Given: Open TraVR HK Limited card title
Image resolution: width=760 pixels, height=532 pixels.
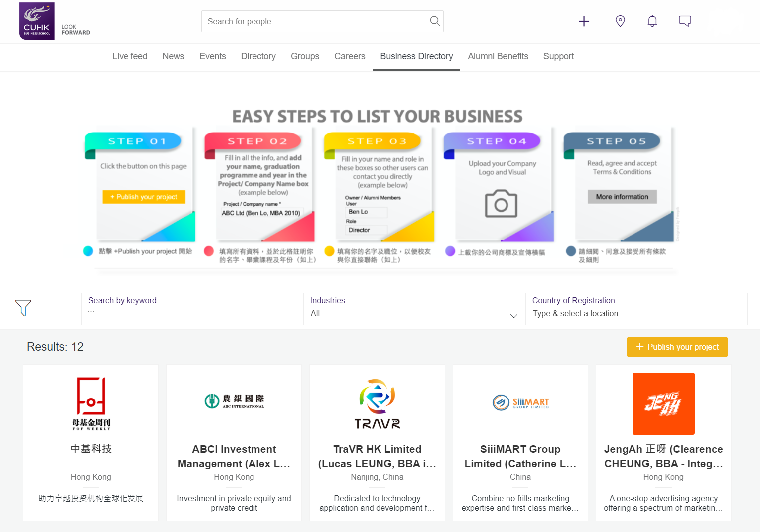Looking at the screenshot, I should [x=377, y=456].
